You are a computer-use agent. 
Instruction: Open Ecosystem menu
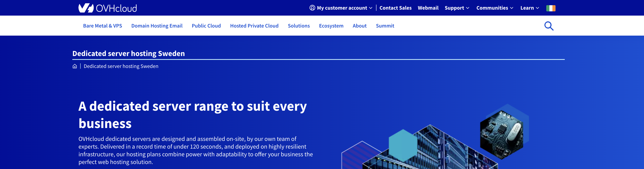(331, 26)
